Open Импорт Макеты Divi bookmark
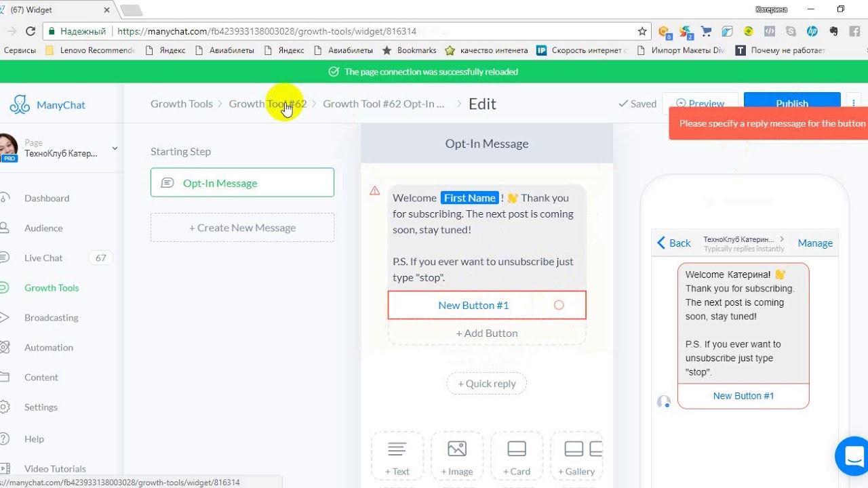The image size is (868, 488). coord(681,50)
